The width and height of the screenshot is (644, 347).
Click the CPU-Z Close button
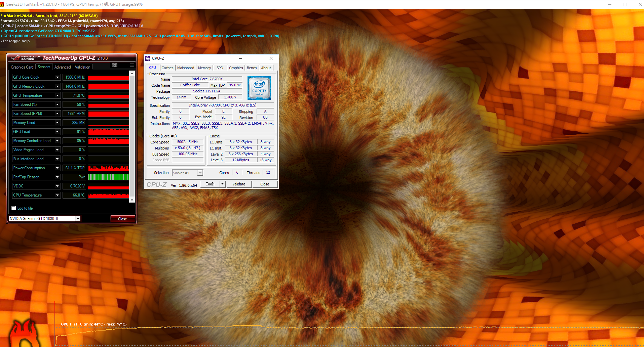coord(265,184)
